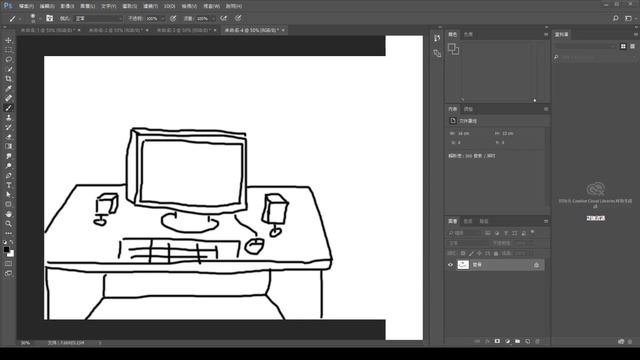This screenshot has height=360, width=640.
Task: Select the Magic Wand tool
Action: [x=9, y=69]
